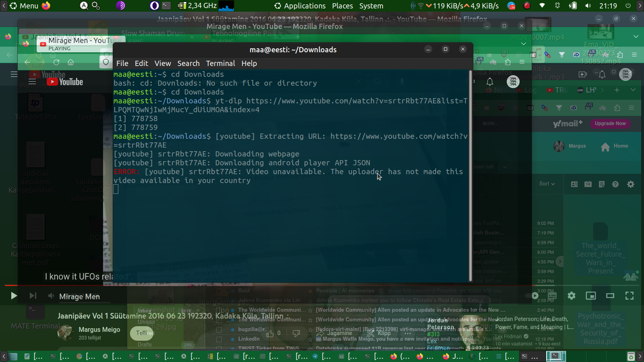Unstar the Reid Possible AI miniseries email
644x362 pixels.
click(x=310, y=291)
